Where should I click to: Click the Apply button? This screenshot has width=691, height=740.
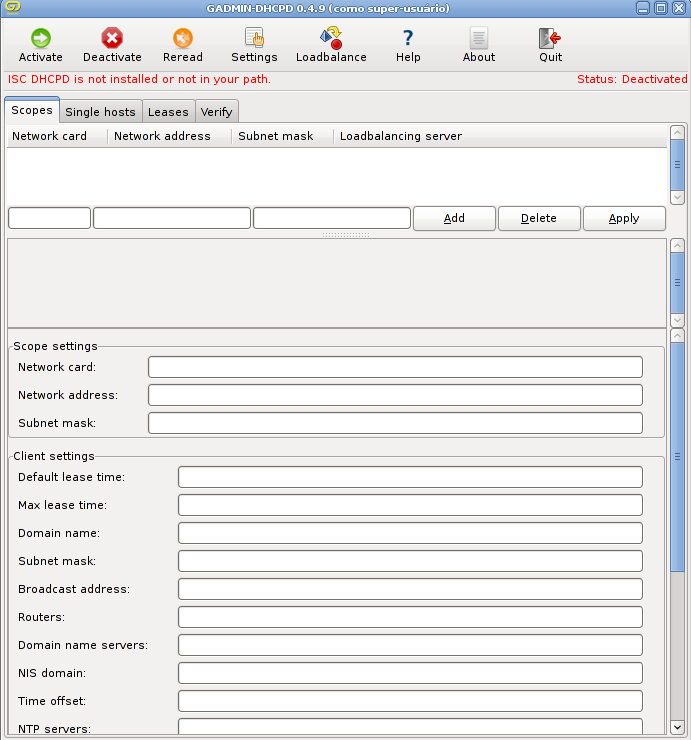[x=624, y=218]
